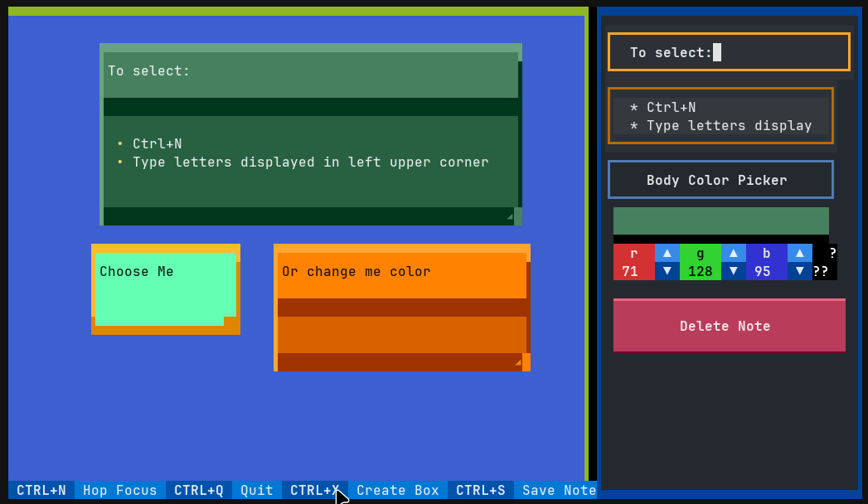868x504 pixels.
Task: Decrease the red channel with its down arrow
Action: (x=667, y=272)
